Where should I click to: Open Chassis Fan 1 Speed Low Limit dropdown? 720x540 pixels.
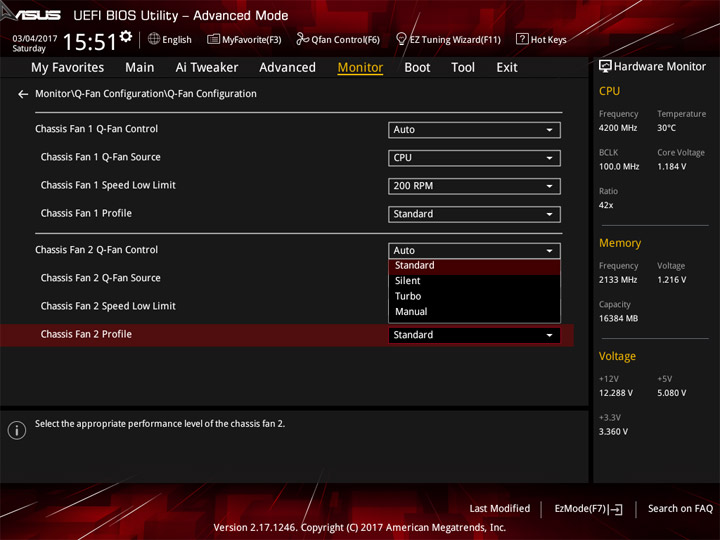[x=474, y=186]
